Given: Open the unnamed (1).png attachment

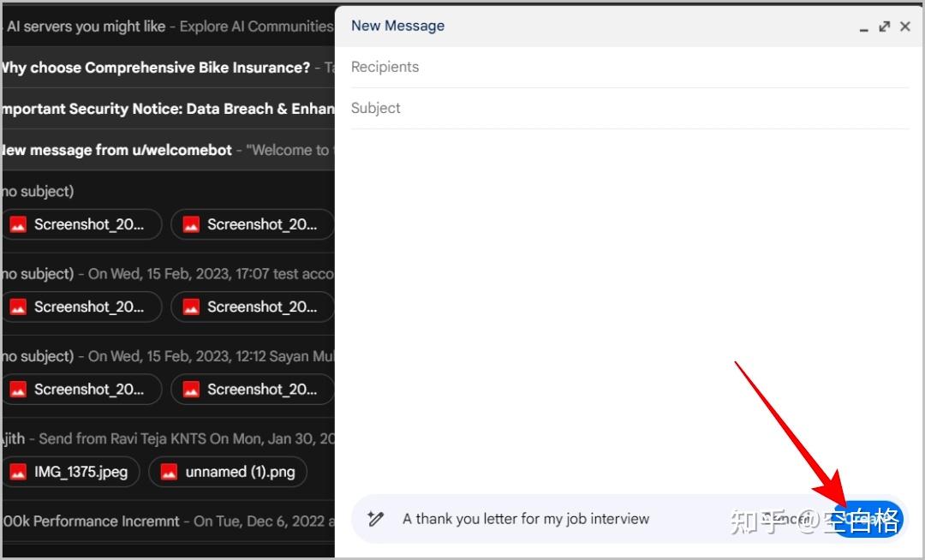Looking at the screenshot, I should (x=228, y=472).
